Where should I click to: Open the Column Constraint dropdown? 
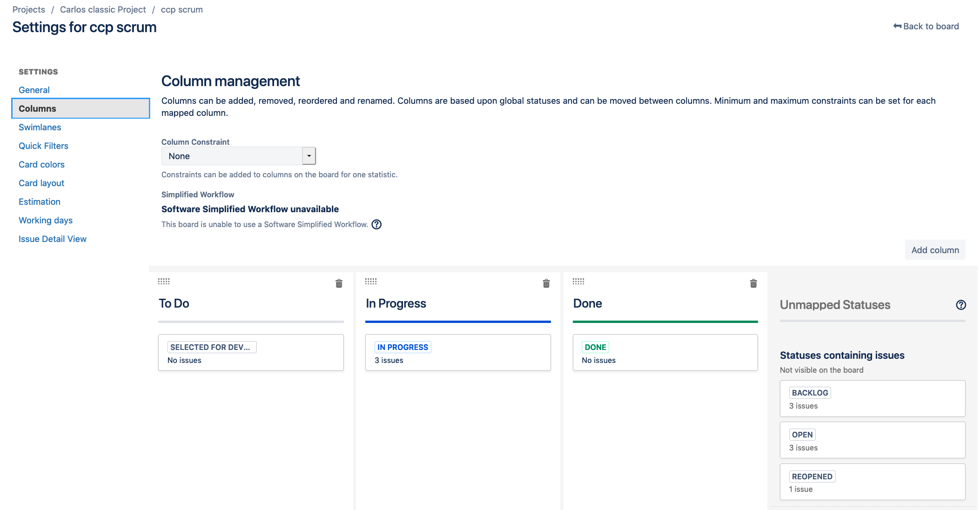pyautogui.click(x=239, y=156)
